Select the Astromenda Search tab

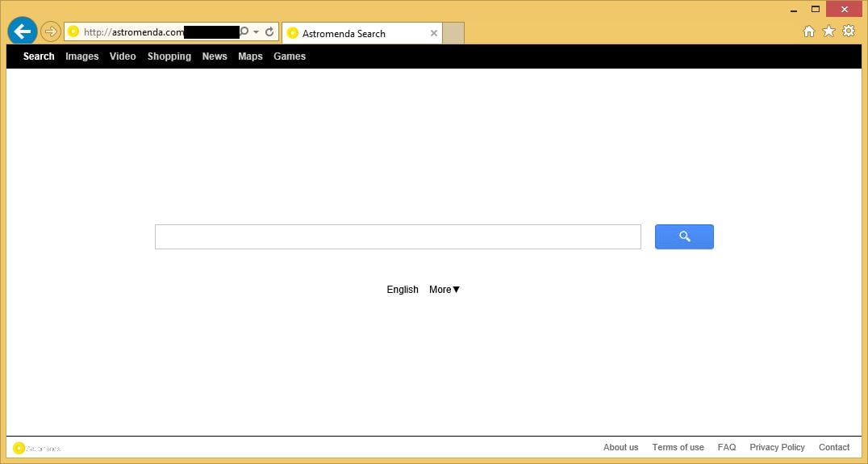[362, 33]
